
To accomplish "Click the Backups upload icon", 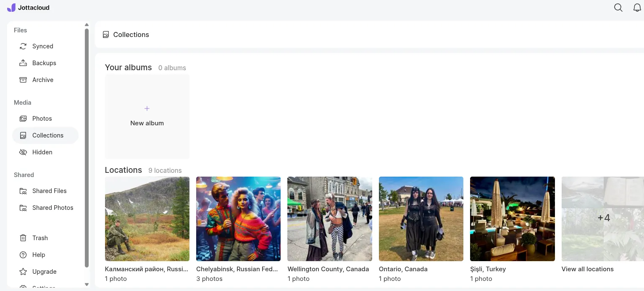I will 23,63.
